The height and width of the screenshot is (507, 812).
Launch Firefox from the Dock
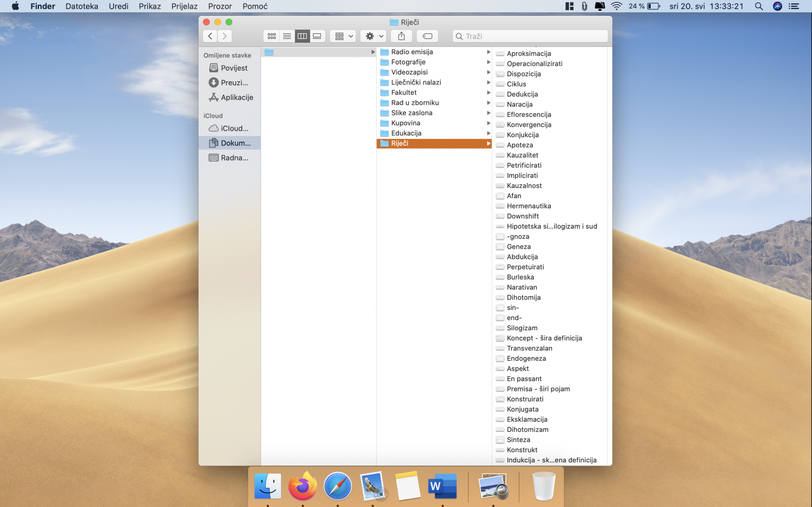(x=302, y=486)
